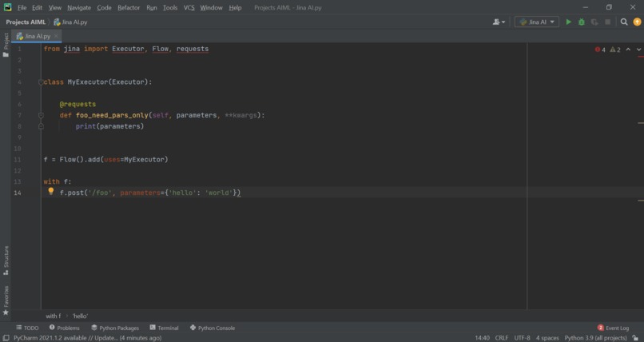This screenshot has height=342, width=644.
Task: Open the Help menu
Action: click(235, 7)
